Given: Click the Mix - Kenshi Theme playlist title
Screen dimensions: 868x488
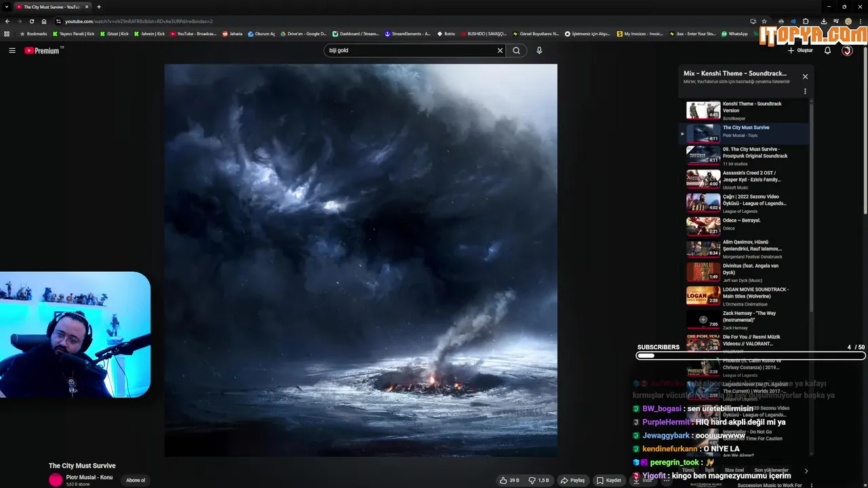Looking at the screenshot, I should click(735, 73).
